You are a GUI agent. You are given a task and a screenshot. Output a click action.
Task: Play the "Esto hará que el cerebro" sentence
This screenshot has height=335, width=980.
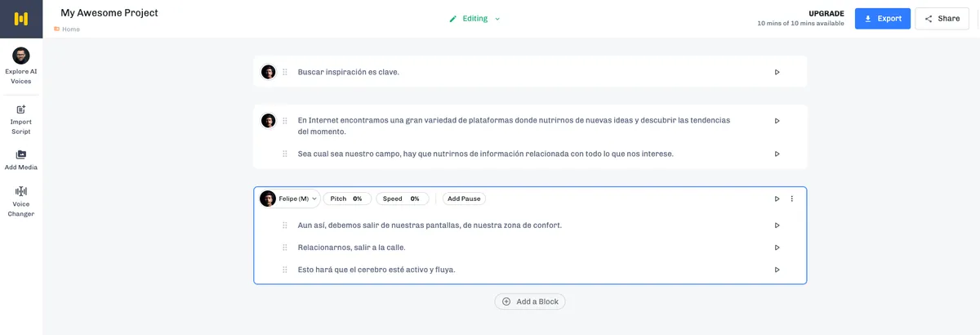(x=777, y=270)
